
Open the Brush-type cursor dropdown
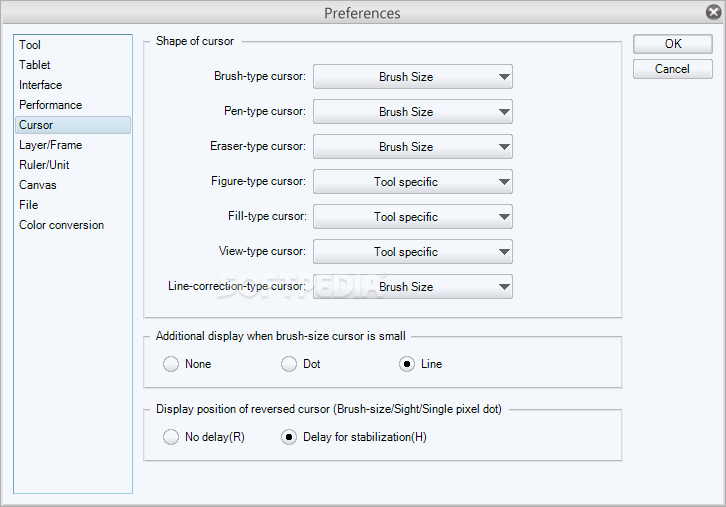pos(413,76)
